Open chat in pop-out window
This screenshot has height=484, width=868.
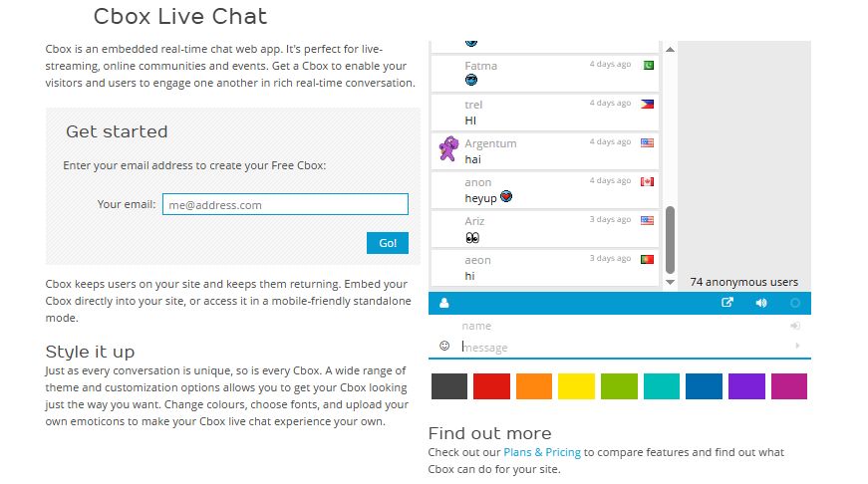click(x=726, y=303)
